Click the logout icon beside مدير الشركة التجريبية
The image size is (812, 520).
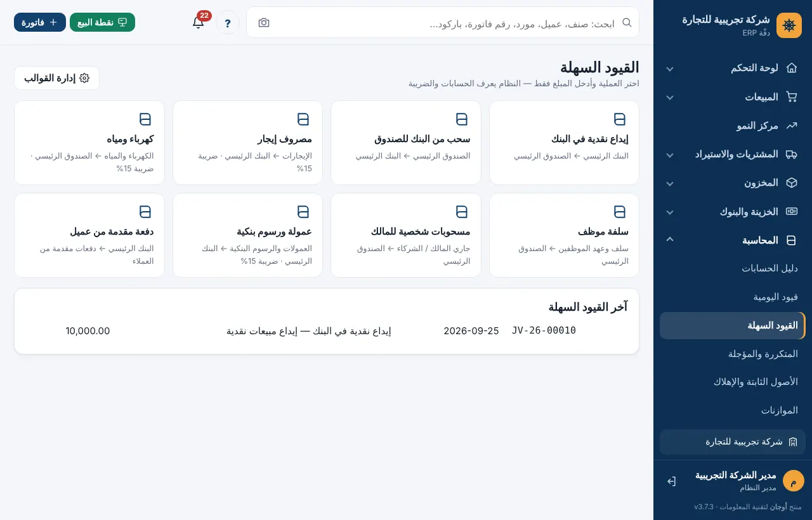pos(671,481)
